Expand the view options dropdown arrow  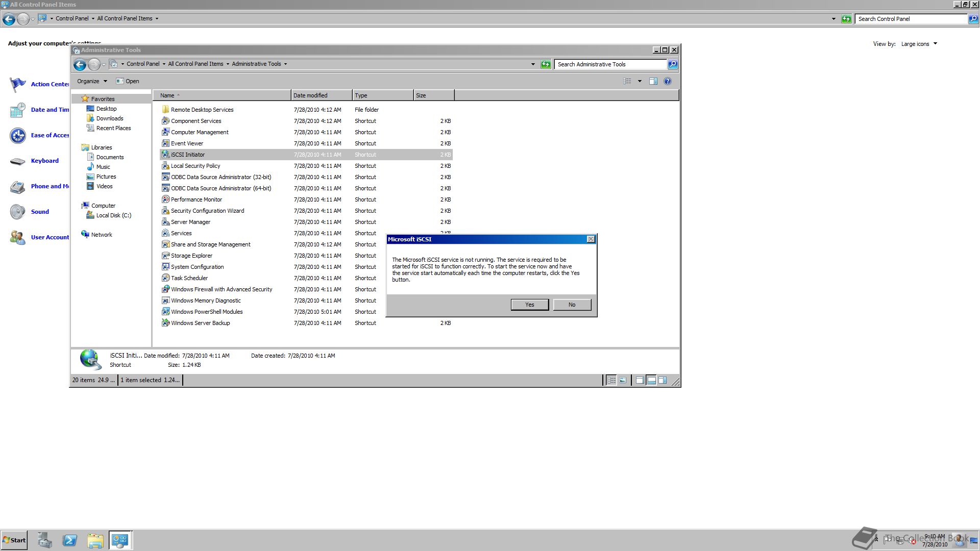pos(640,81)
